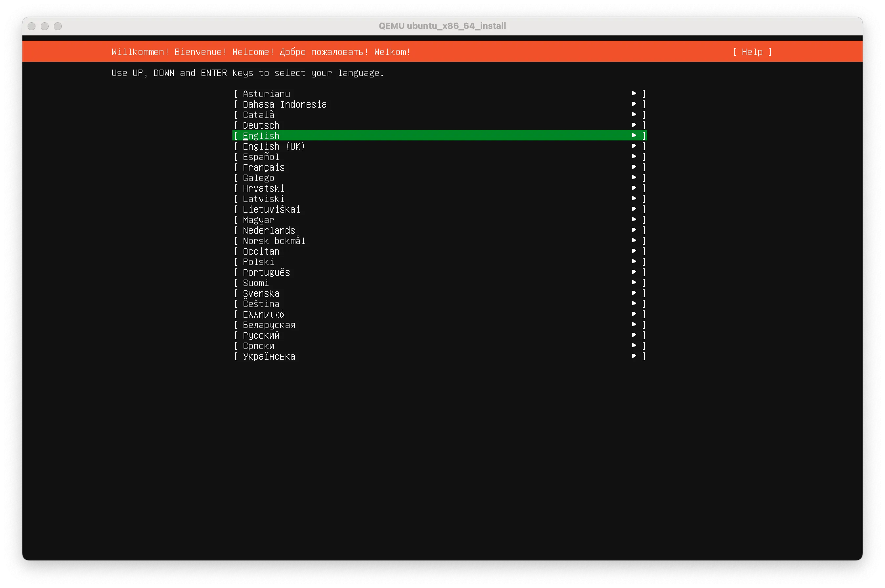
Task: Select the Čeština language row
Action: pyautogui.click(x=261, y=304)
